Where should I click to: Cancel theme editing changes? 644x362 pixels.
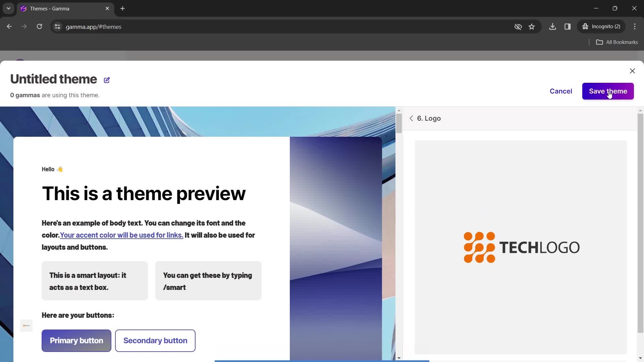click(x=561, y=91)
